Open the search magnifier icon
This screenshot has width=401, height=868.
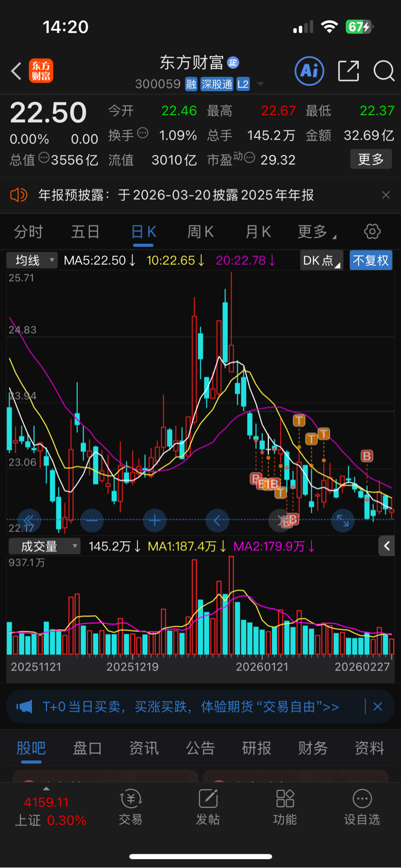384,71
